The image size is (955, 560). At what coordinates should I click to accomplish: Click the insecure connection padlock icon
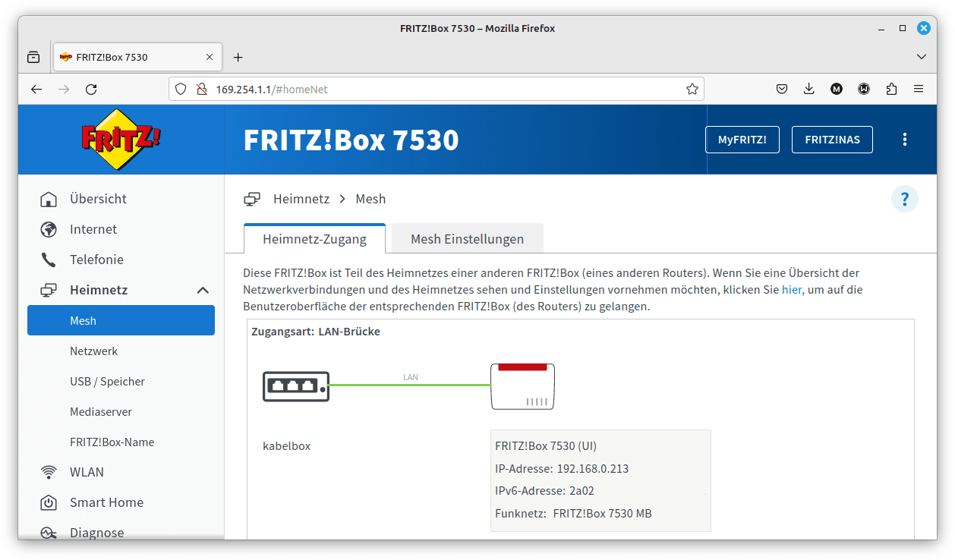(x=202, y=89)
